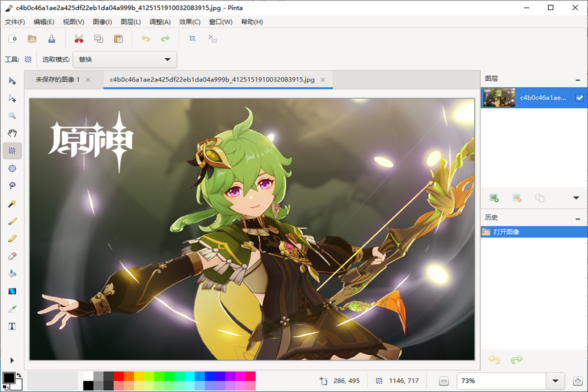Expand the layer options dropdown arrow

576,198
